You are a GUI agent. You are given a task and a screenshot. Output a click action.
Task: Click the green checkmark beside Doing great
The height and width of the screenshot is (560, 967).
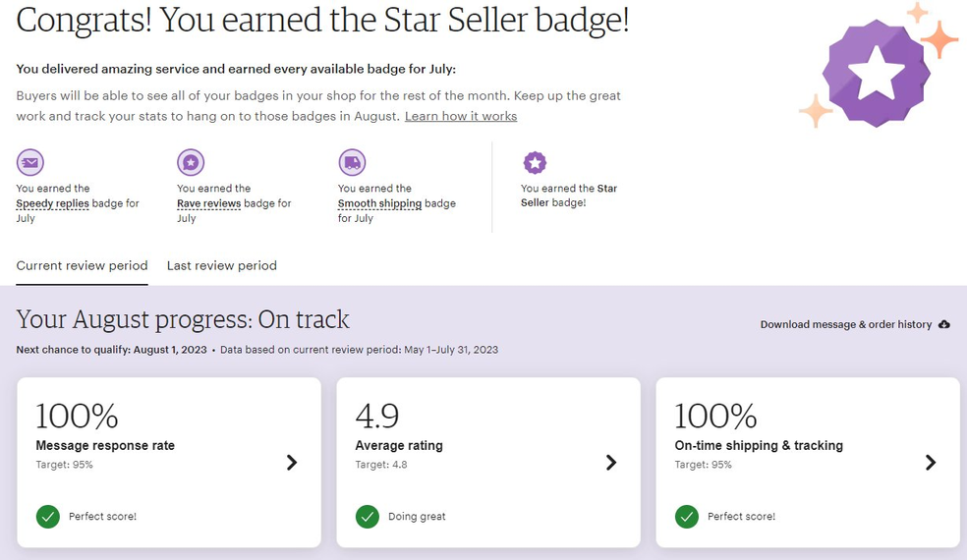[368, 516]
